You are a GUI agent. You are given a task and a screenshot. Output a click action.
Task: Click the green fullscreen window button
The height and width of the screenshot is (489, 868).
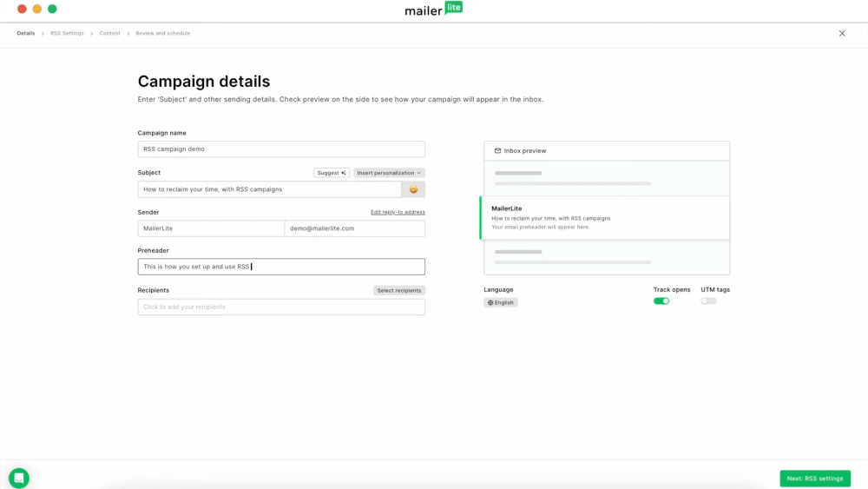52,9
